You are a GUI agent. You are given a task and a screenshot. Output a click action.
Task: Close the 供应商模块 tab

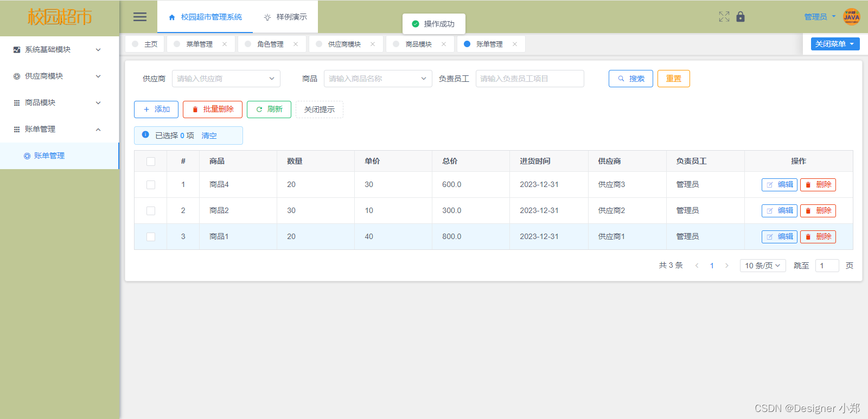[x=373, y=44]
